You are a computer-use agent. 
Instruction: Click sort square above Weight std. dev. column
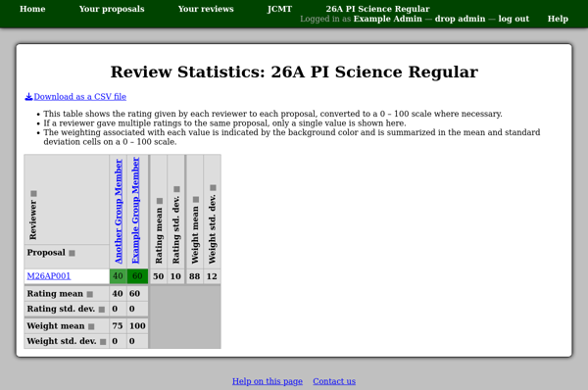pos(213,187)
